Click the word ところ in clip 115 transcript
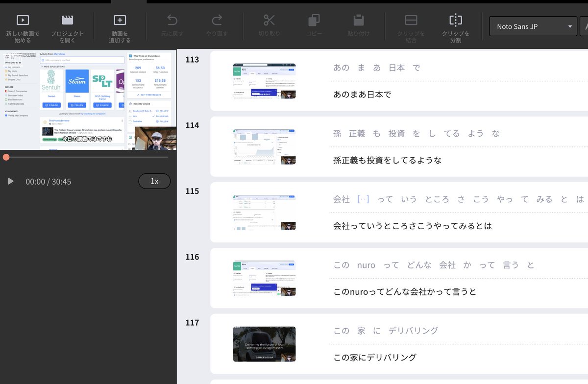588x384 pixels. tap(437, 199)
